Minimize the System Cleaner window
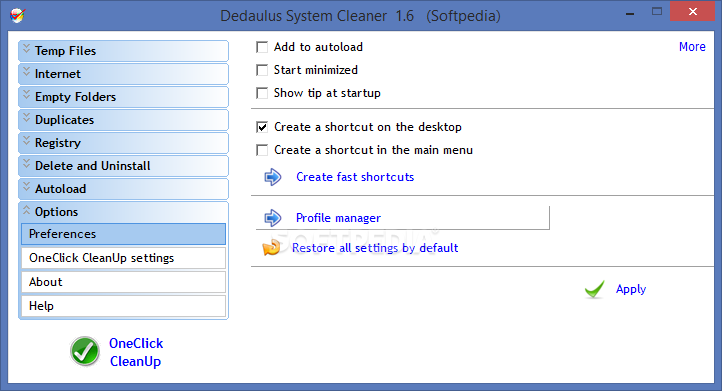This screenshot has width=722, height=391. (630, 13)
